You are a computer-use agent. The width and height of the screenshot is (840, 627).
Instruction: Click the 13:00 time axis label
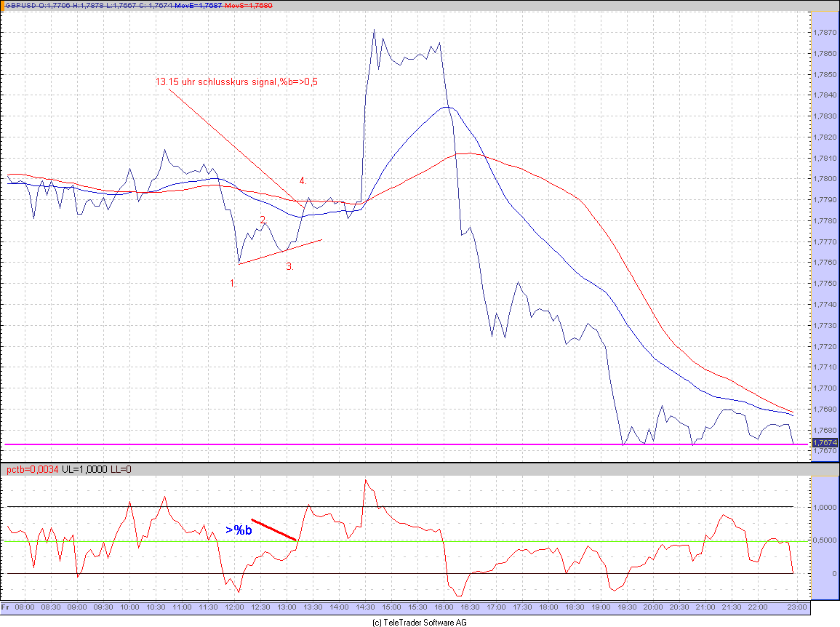tap(287, 607)
